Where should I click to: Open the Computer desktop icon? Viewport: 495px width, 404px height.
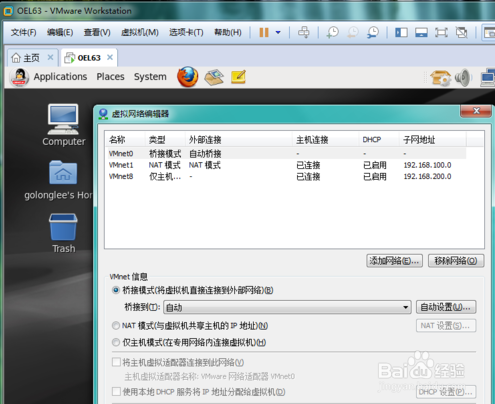[63, 125]
